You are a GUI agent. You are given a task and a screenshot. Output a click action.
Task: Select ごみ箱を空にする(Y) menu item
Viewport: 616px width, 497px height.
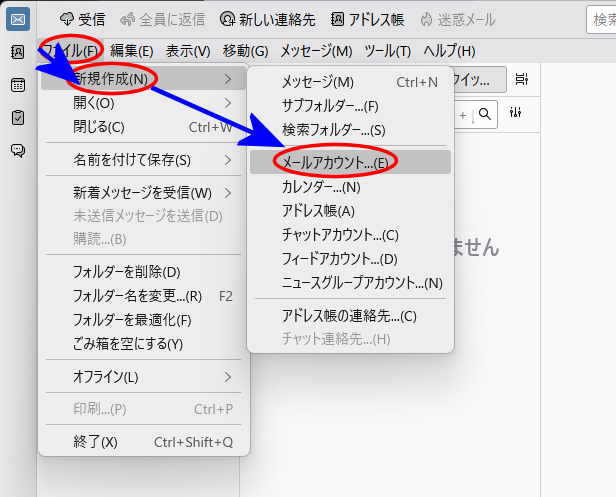(128, 343)
